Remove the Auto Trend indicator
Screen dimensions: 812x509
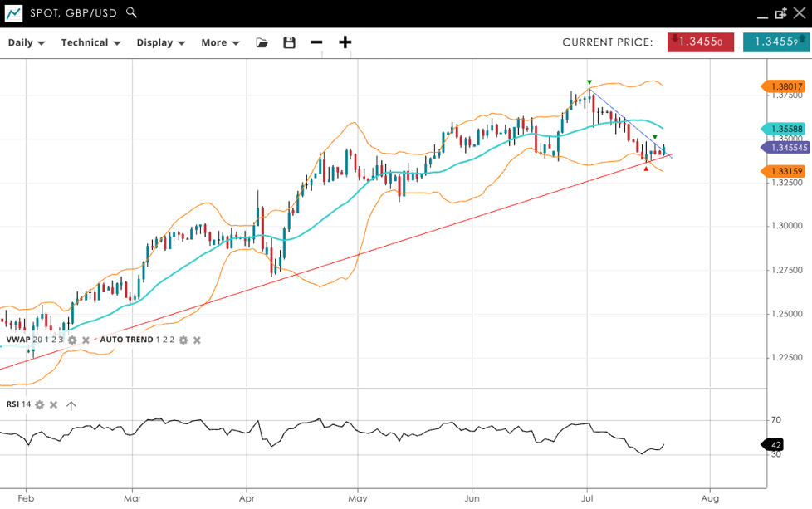click(x=197, y=340)
